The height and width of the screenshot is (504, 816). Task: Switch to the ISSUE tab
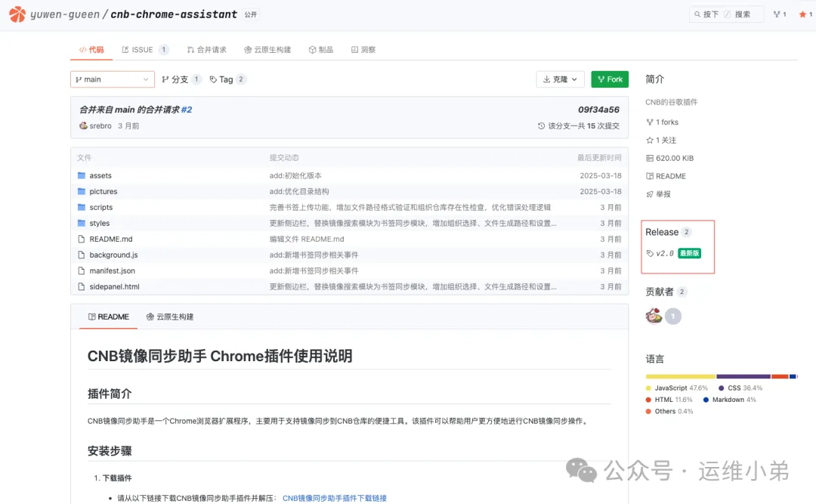click(x=144, y=49)
